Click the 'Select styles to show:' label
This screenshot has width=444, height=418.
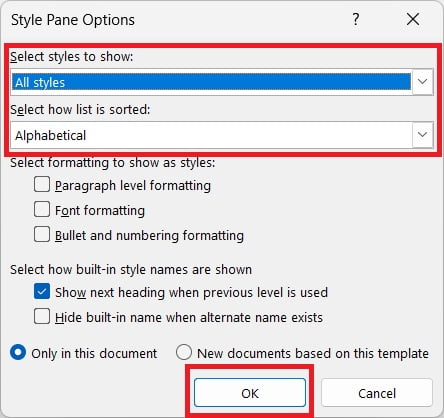(72, 56)
